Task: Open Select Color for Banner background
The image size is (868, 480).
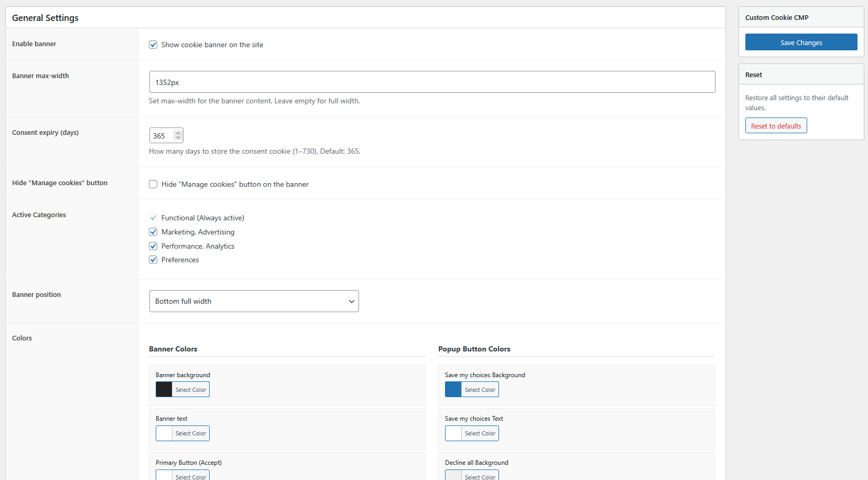Action: 190,389
